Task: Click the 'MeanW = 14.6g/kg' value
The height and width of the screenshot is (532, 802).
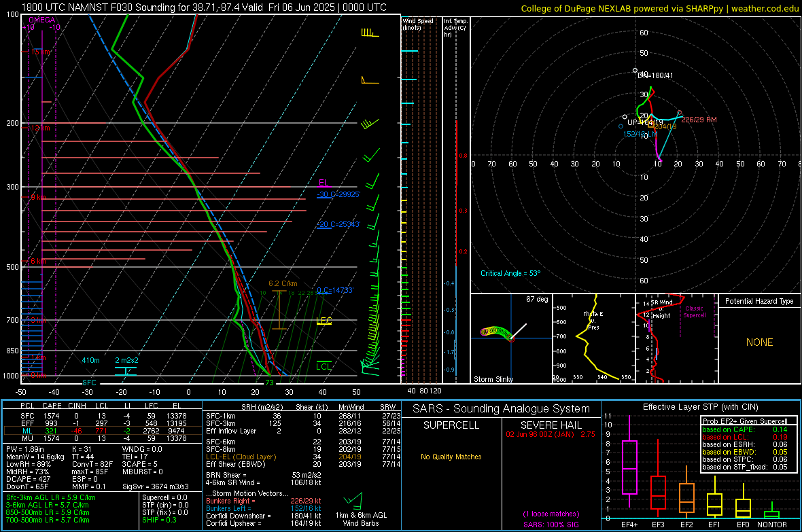Action: tap(35, 457)
